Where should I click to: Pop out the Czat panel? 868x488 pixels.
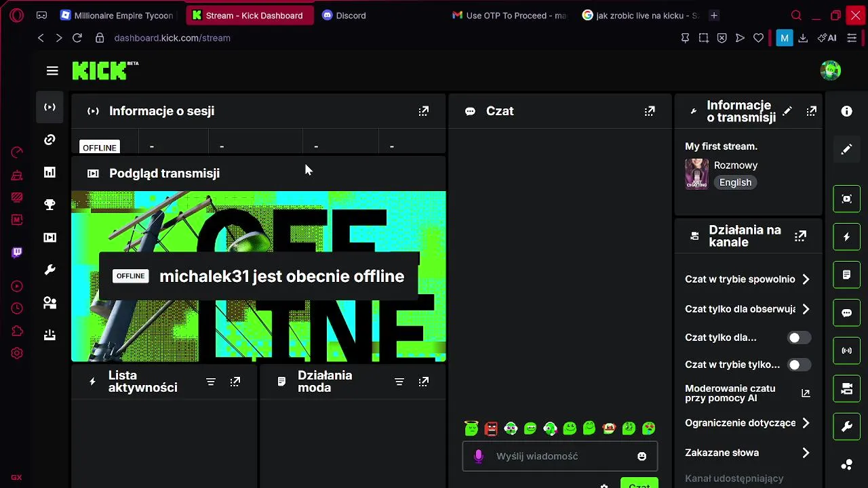[650, 111]
